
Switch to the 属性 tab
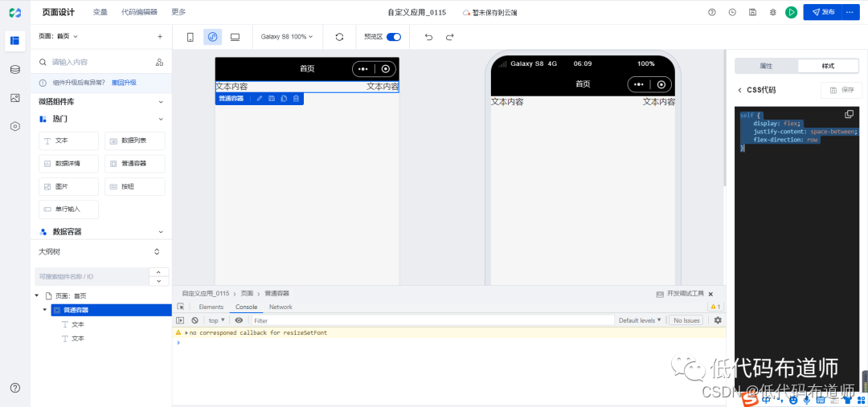(x=766, y=66)
